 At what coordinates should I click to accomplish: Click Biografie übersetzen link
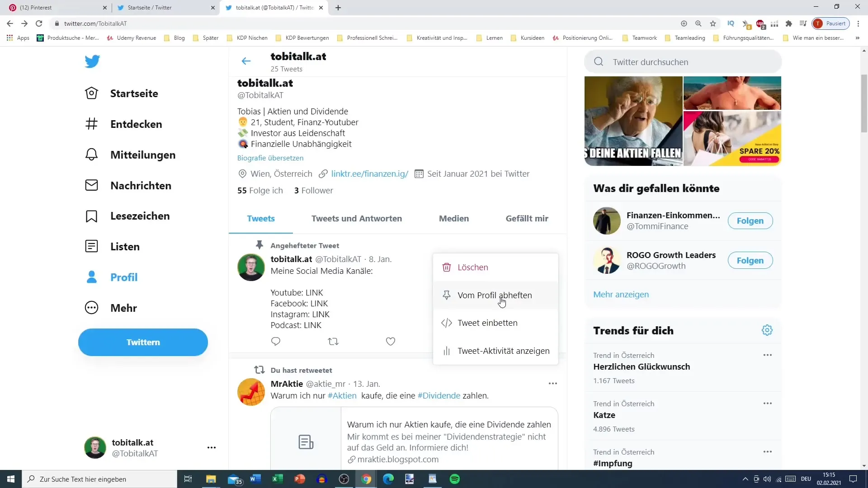[270, 158]
